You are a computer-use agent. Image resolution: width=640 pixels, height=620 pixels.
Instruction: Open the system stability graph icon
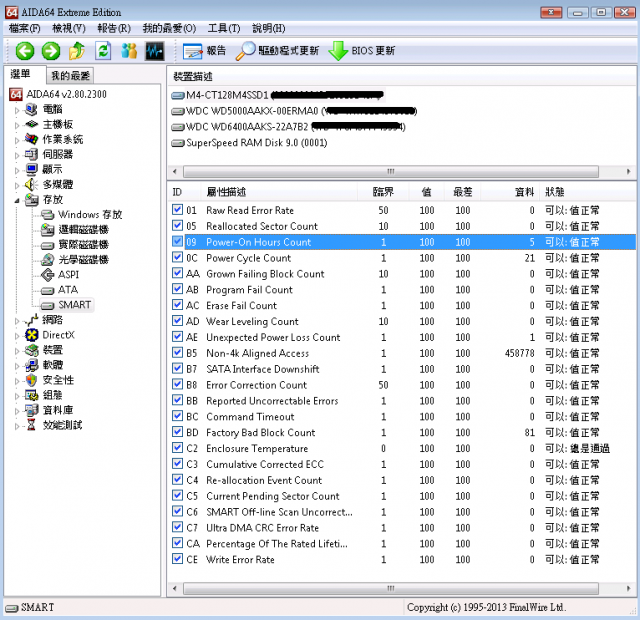[x=155, y=51]
